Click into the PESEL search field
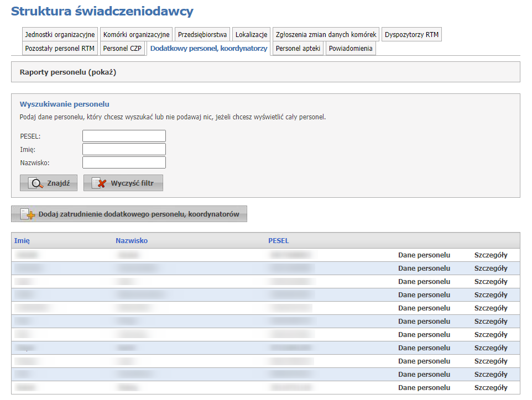 pyautogui.click(x=124, y=136)
